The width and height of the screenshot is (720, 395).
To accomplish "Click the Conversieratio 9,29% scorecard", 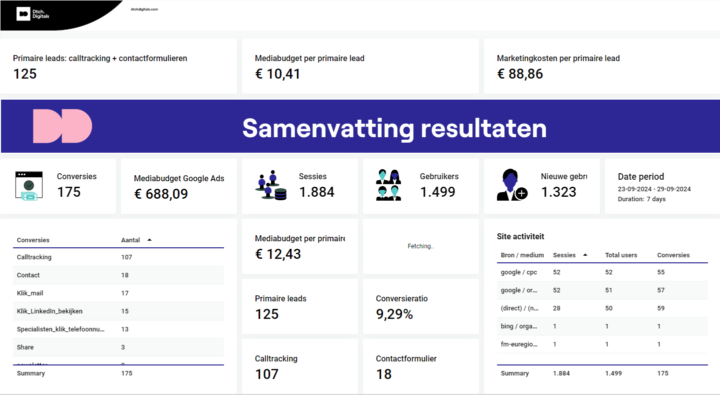I will coord(421,307).
